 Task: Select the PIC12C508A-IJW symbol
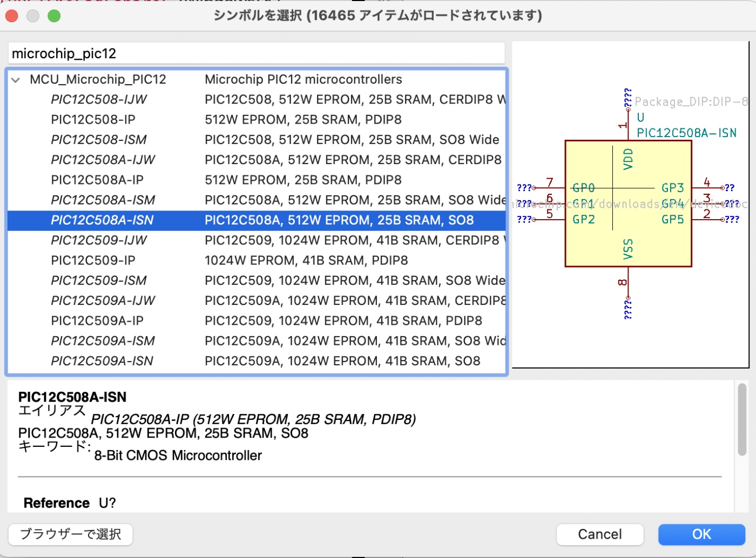pos(256,160)
